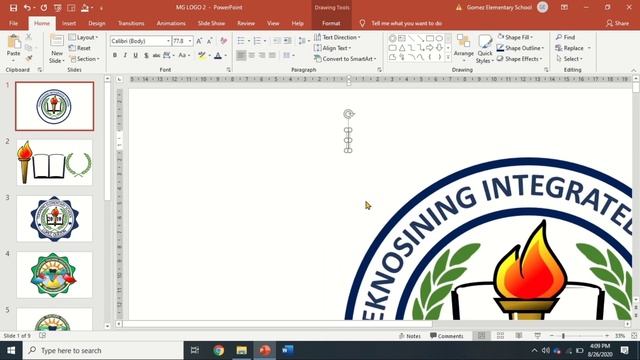
Task: Open the Select dropdown in Editing
Action: pos(569,59)
